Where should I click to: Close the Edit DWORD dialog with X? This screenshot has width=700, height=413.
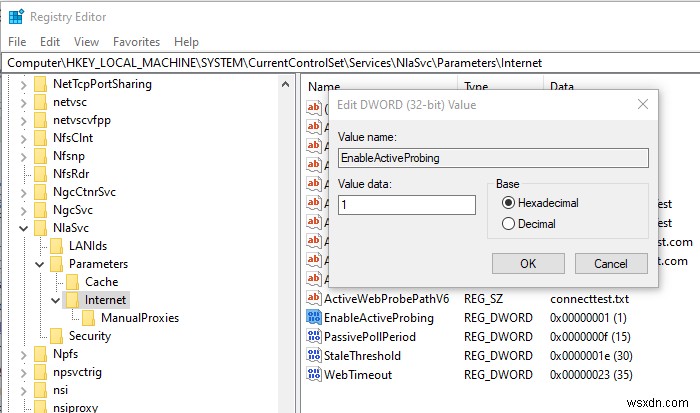point(643,104)
